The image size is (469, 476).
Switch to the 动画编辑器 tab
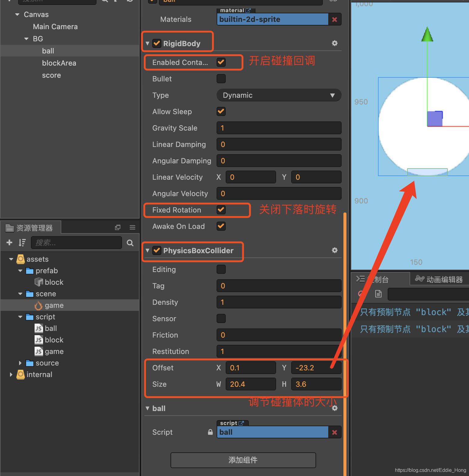pos(439,279)
